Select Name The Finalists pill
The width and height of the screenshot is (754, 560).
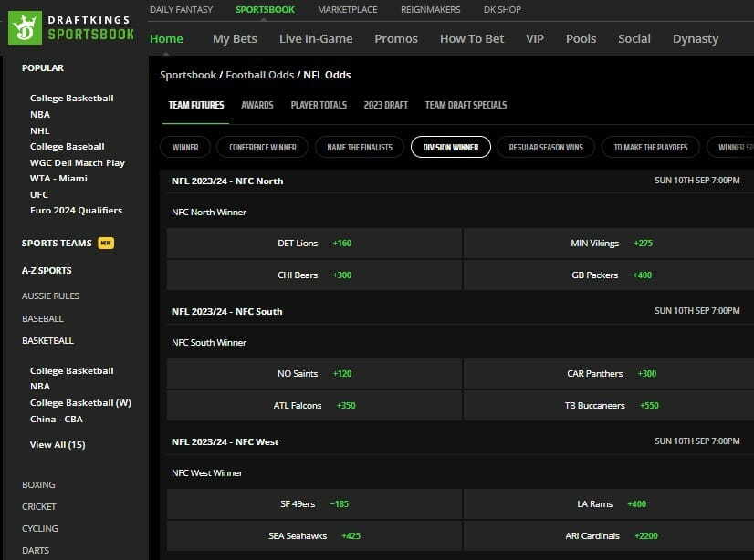coord(360,148)
